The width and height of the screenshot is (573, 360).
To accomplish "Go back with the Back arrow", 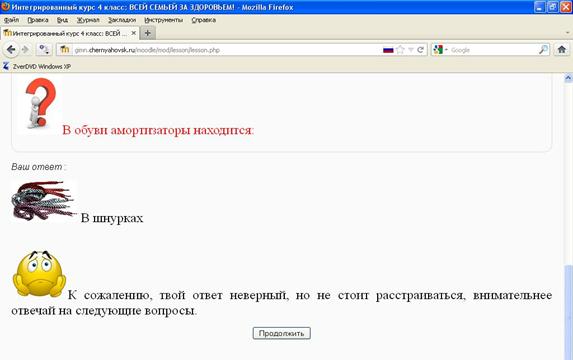I will 11,49.
